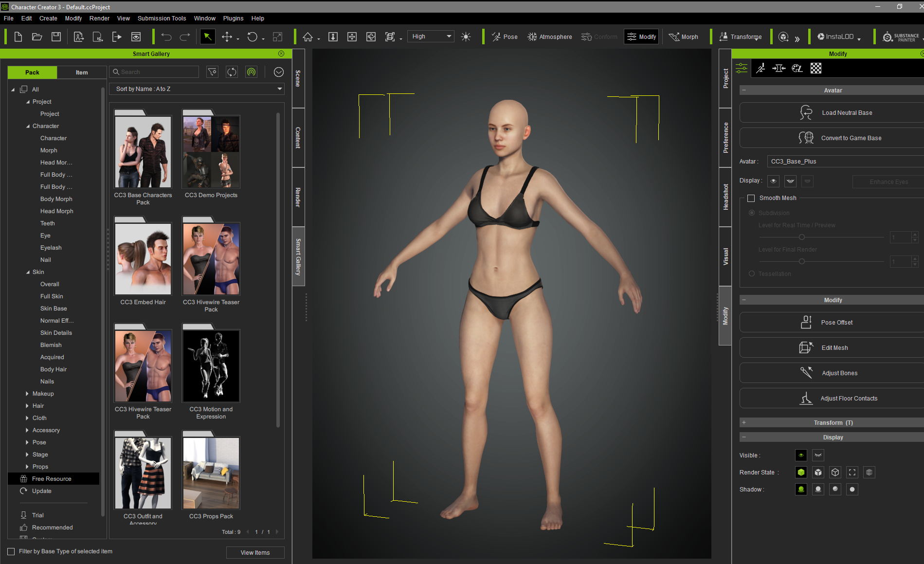This screenshot has height=564, width=924.
Task: Activate the Move tool
Action: coord(227,37)
